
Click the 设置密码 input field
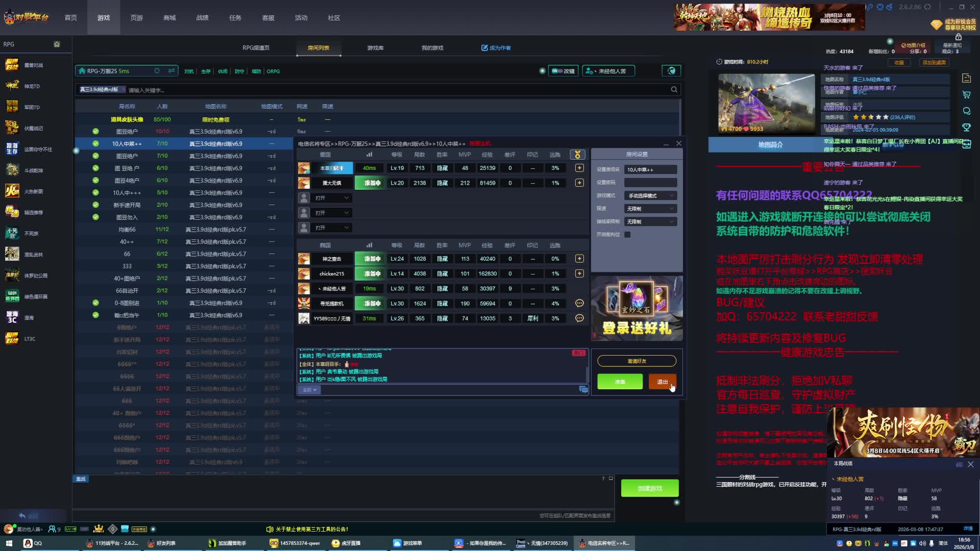click(x=650, y=183)
